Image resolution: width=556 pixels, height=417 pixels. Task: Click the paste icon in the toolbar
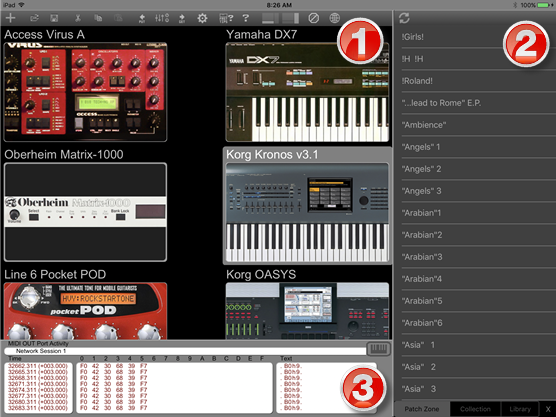coord(118,18)
